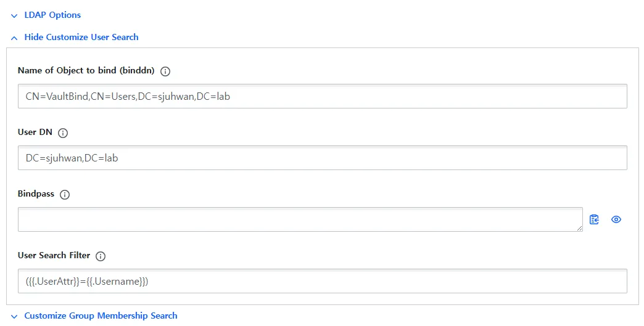
Task: Toggle Bindpass visibility with the eye icon
Action: (x=616, y=219)
